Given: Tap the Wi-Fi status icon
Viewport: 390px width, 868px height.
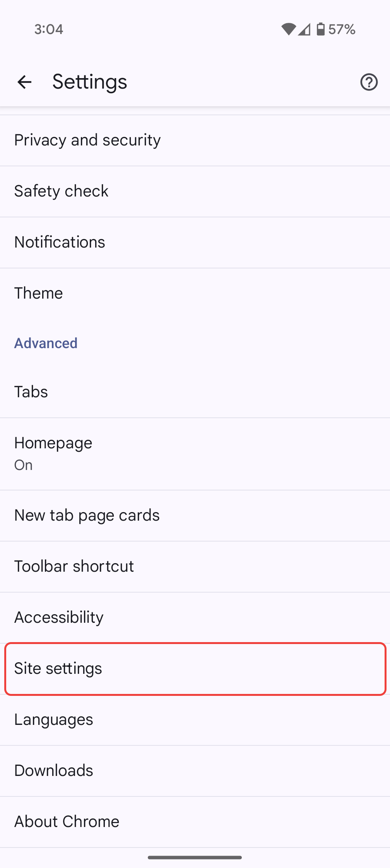Looking at the screenshot, I should (288, 29).
